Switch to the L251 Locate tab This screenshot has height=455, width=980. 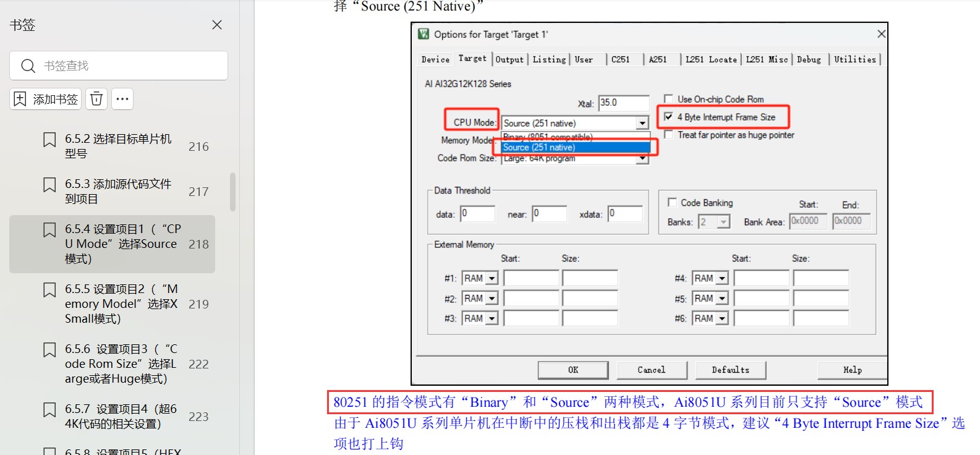(711, 59)
